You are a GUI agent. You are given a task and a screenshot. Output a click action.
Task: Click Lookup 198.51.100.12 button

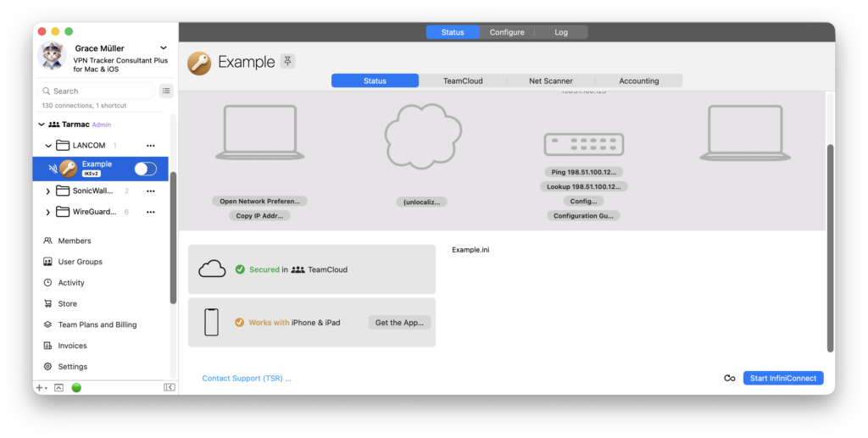584,186
